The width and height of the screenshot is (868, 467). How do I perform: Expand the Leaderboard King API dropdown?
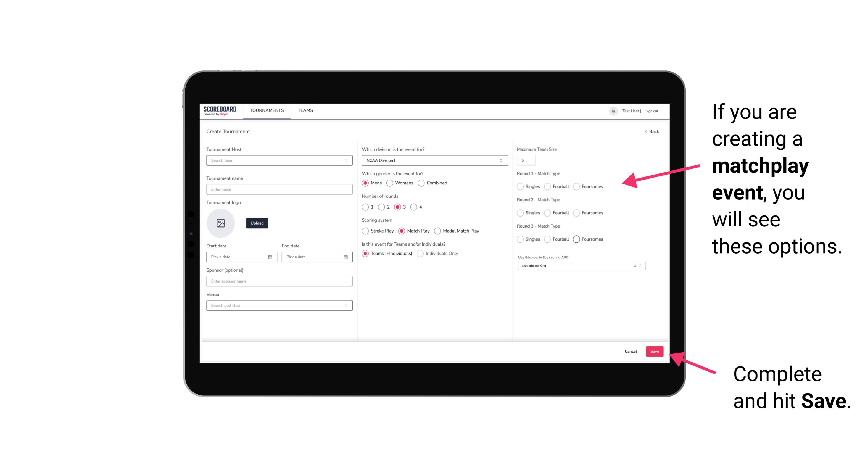[640, 265]
